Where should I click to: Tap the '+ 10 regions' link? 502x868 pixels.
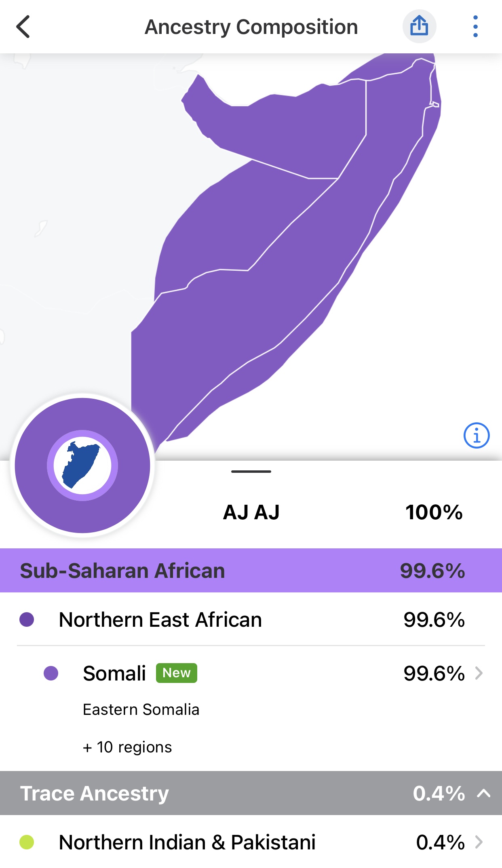coord(127,747)
